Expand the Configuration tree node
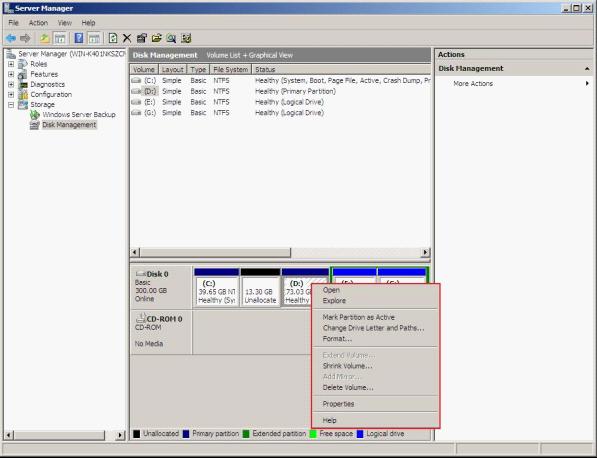The height and width of the screenshot is (458, 597). pos(11,94)
